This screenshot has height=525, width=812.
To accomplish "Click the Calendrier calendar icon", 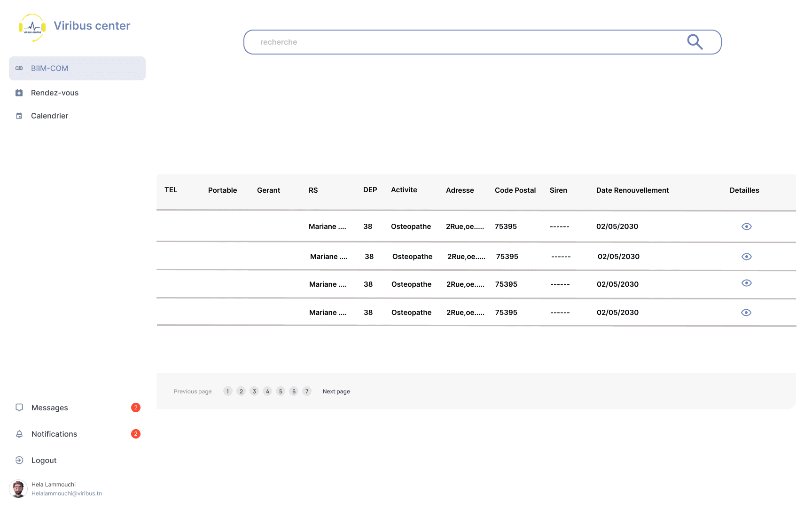I will pyautogui.click(x=19, y=116).
